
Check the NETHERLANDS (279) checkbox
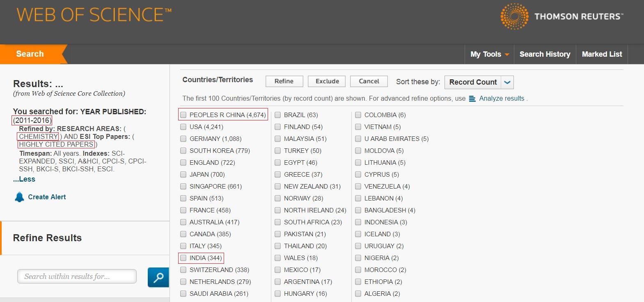click(x=183, y=282)
